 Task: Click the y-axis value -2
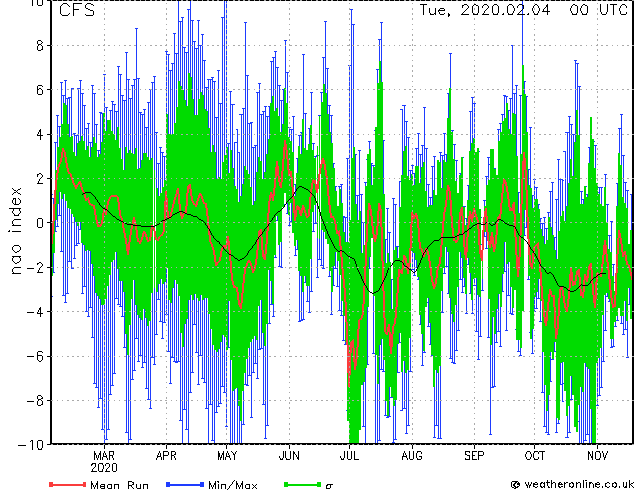(x=36, y=268)
